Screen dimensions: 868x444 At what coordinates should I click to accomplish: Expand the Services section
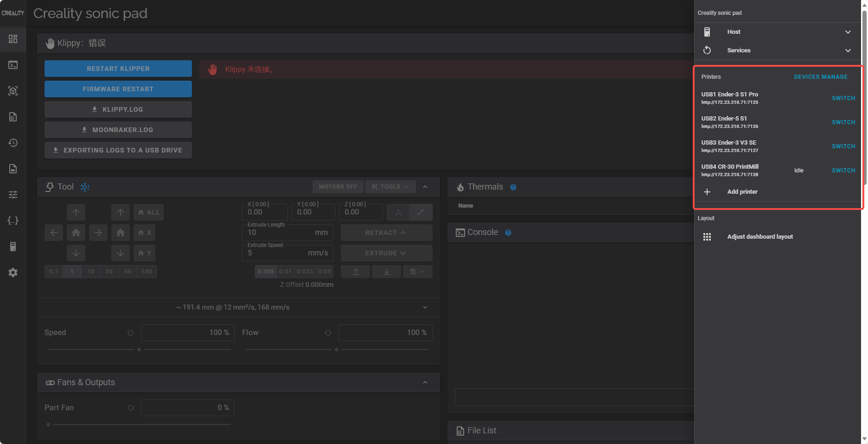[778, 51]
